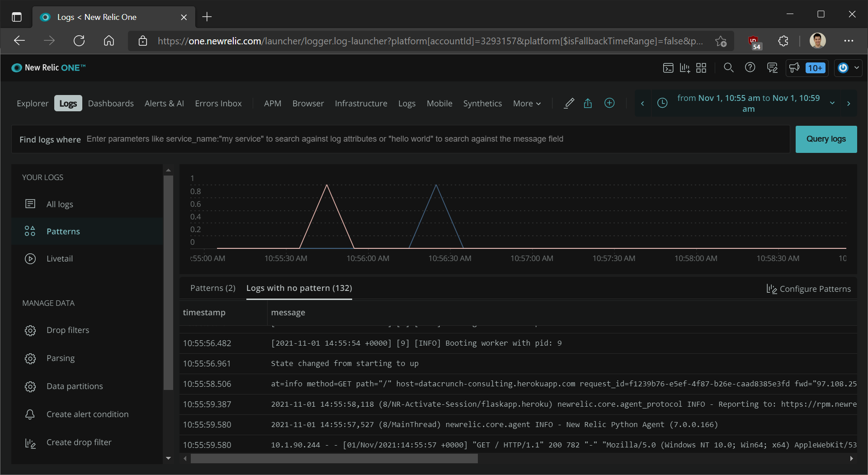
Task: Open log row at 10:55:58.506
Action: click(518, 384)
